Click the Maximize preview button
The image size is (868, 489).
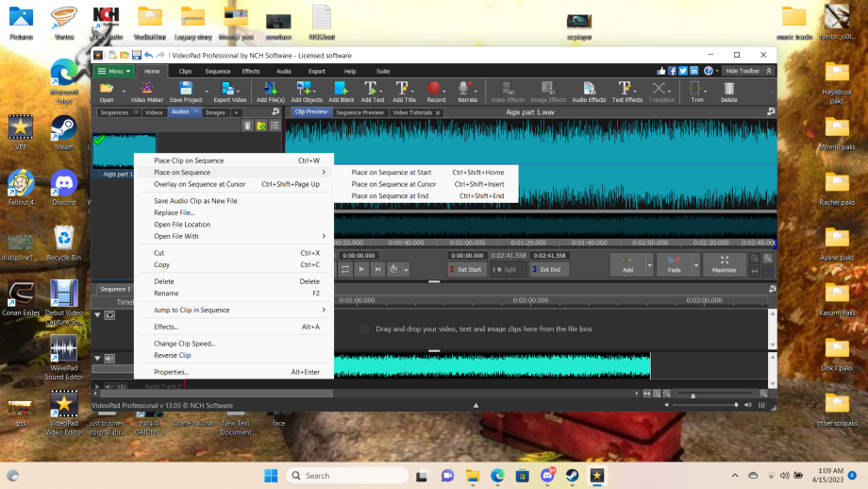[x=724, y=264]
